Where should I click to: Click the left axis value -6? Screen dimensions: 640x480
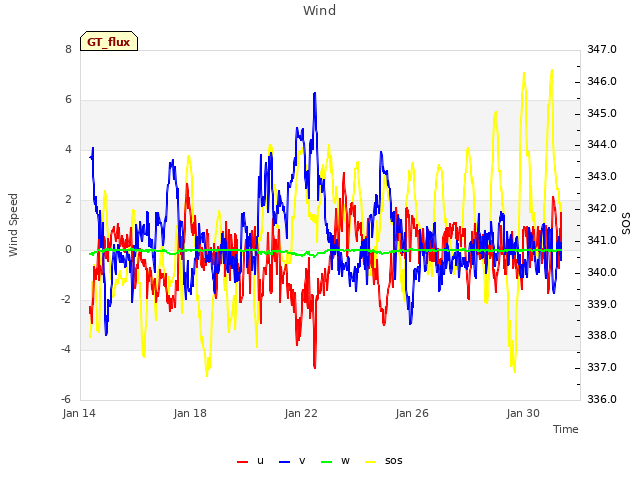coord(67,400)
